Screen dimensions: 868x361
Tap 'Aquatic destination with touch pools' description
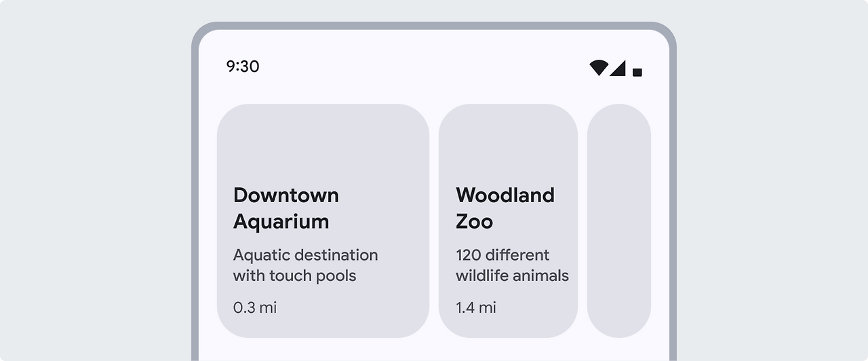coord(305,265)
